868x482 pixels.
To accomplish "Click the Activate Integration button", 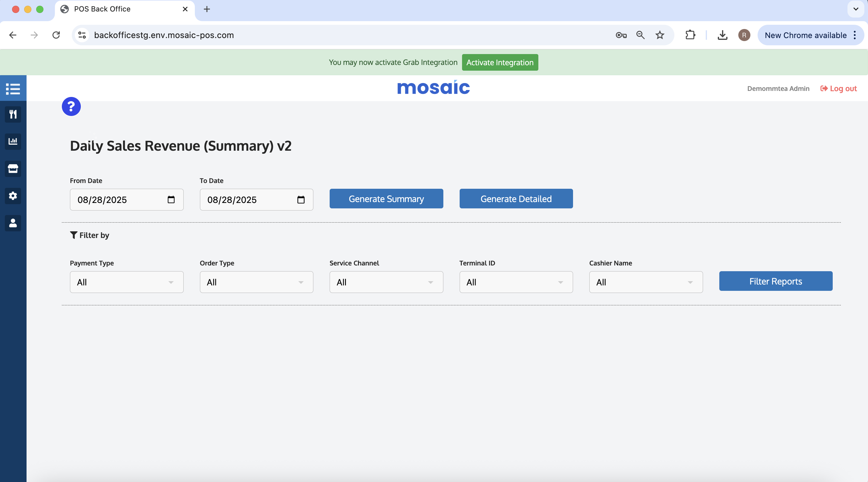I will (500, 63).
